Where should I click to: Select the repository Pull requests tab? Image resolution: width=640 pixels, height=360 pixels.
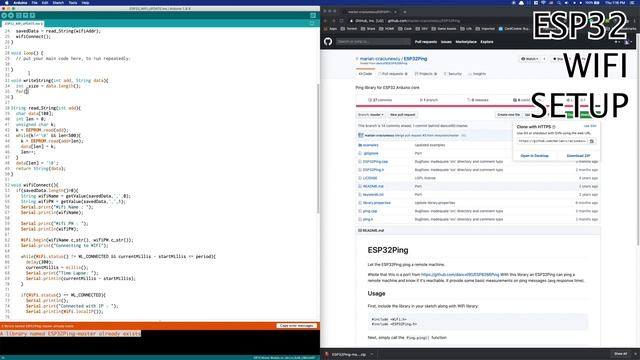point(393,74)
